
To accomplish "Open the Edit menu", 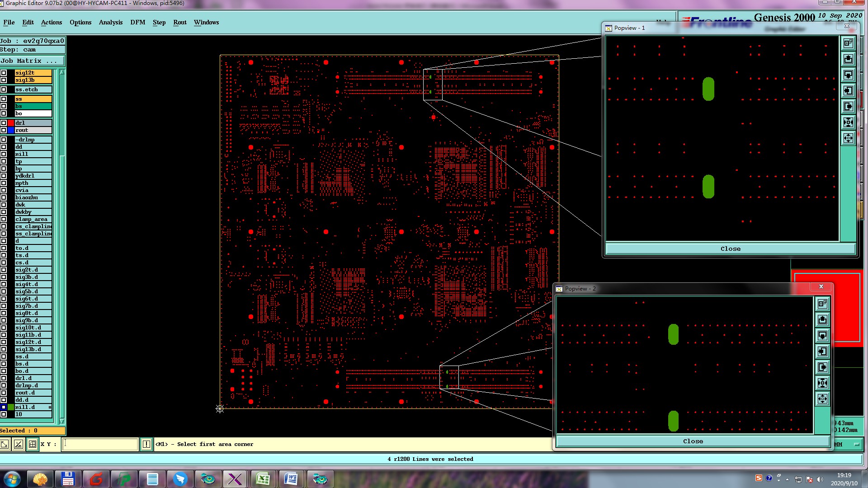I will point(28,22).
